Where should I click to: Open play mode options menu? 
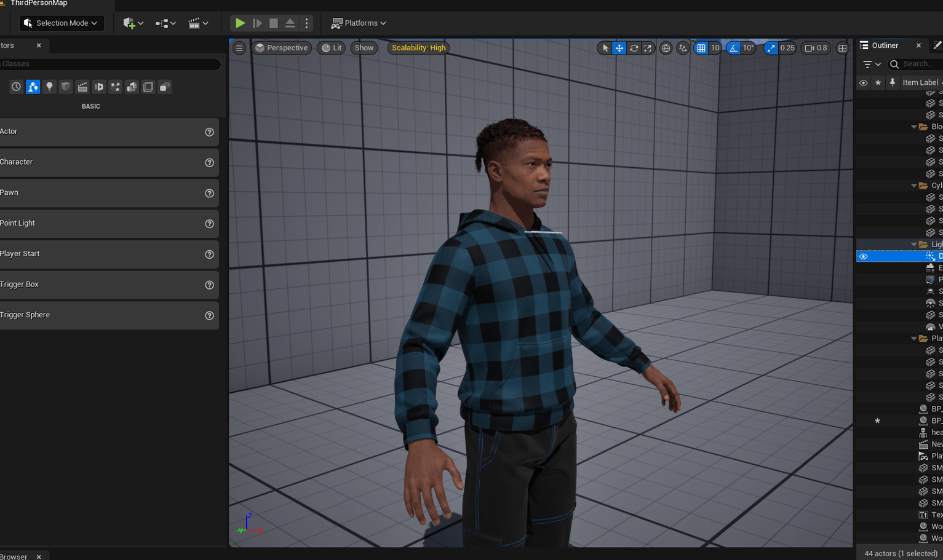pyautogui.click(x=306, y=23)
